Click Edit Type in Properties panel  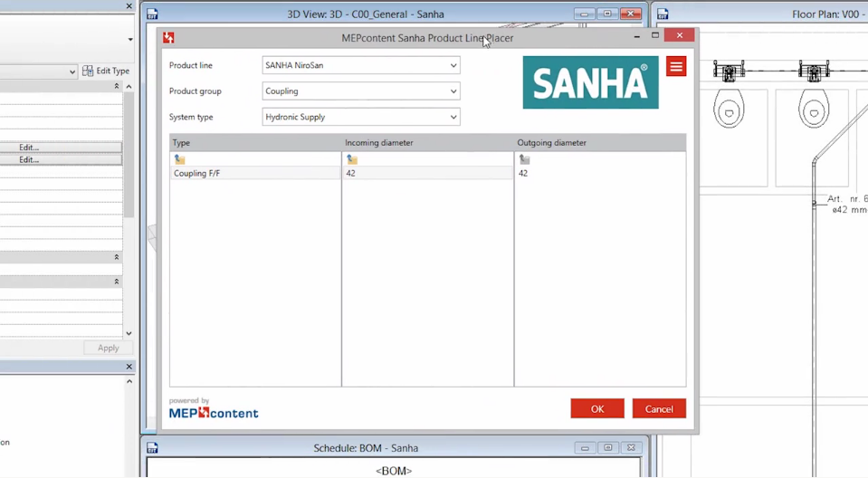click(106, 71)
